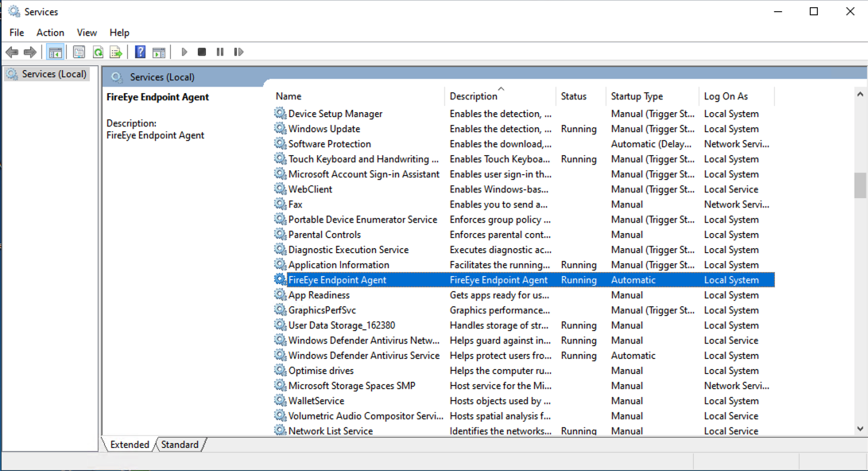868x471 pixels.
Task: Click the Export List toolbar icon
Action: pyautogui.click(x=116, y=53)
